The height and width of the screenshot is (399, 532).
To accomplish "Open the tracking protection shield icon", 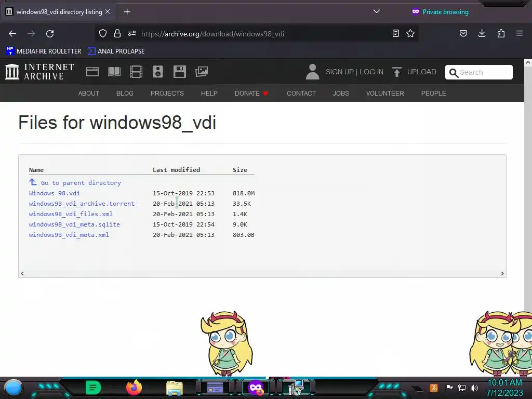I will click(103, 33).
